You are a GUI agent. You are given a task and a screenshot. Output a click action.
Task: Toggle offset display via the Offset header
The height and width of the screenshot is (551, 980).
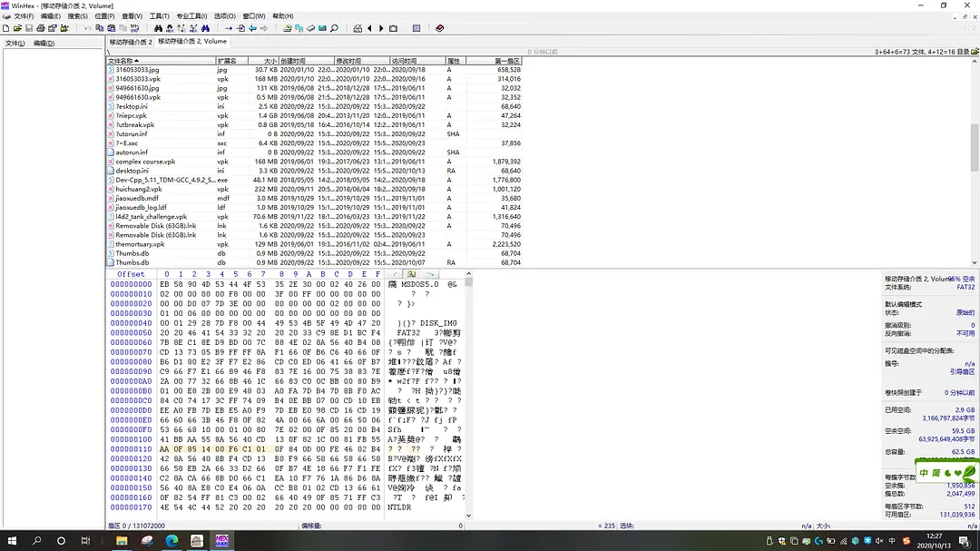pyautogui.click(x=131, y=273)
